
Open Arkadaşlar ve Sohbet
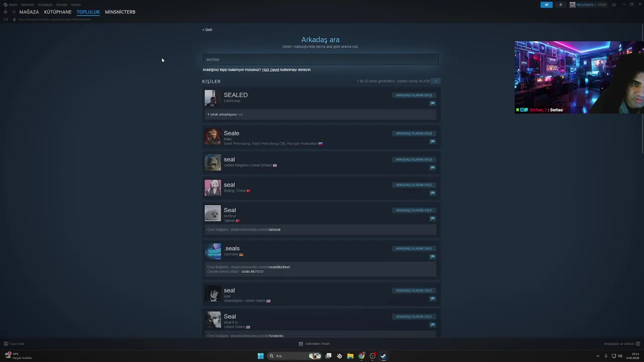[621, 344]
